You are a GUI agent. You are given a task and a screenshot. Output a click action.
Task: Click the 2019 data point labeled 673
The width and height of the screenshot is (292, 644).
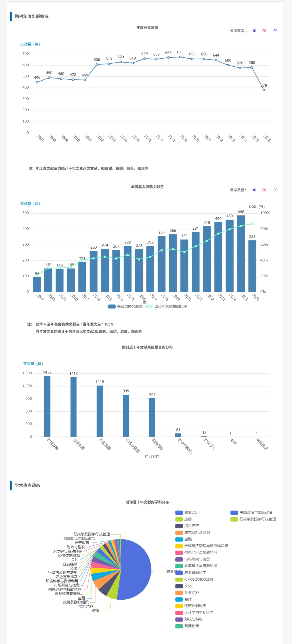tap(180, 57)
